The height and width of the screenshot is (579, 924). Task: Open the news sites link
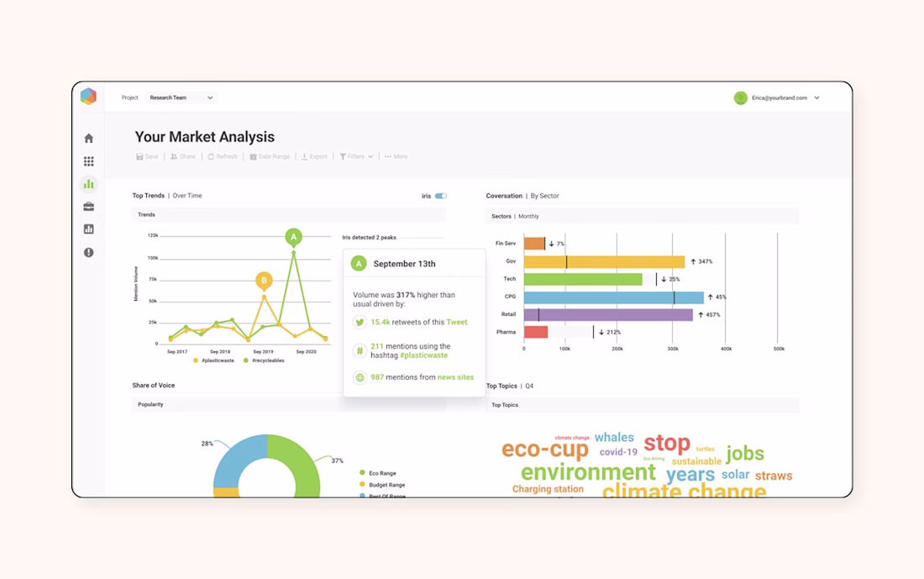click(x=455, y=377)
